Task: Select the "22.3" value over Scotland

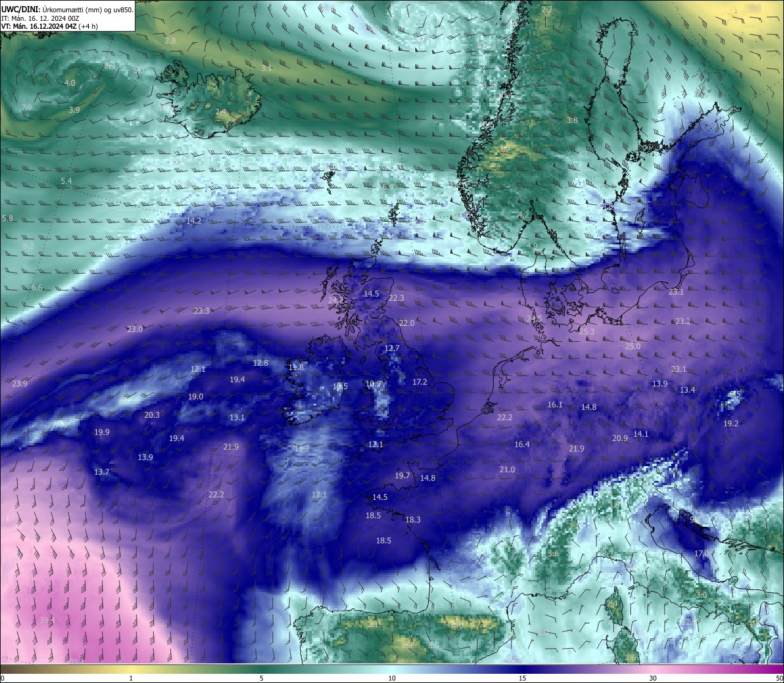Action: tap(396, 298)
